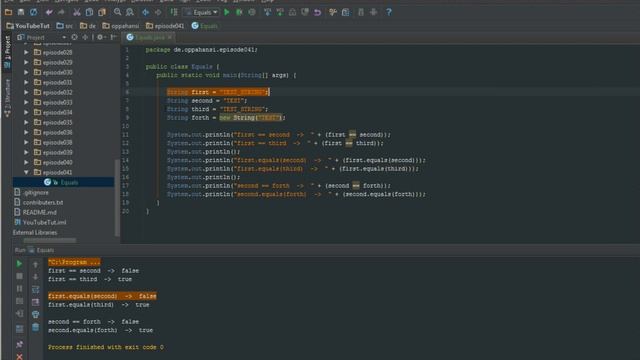Open the .gitignore file

pos(31,192)
